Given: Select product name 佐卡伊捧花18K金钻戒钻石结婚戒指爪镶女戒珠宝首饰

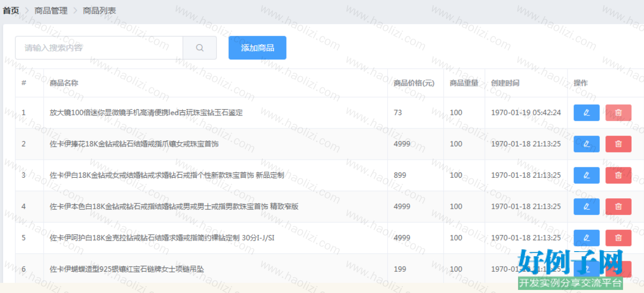Looking at the screenshot, I should (x=134, y=144).
